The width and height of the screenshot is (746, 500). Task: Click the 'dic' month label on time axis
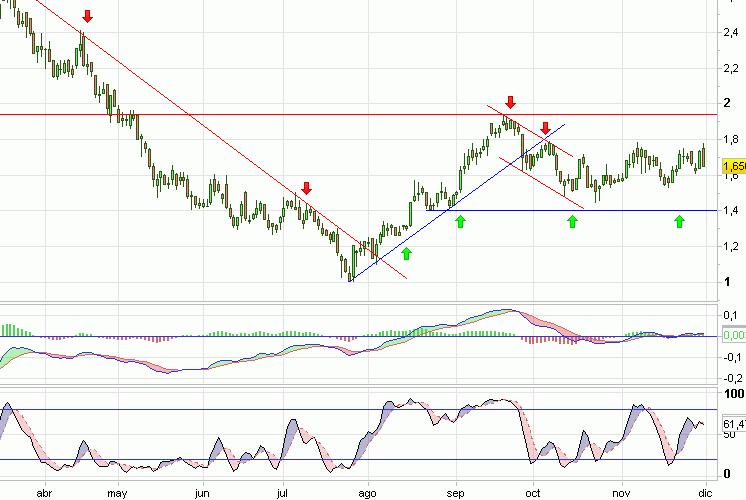click(x=705, y=492)
